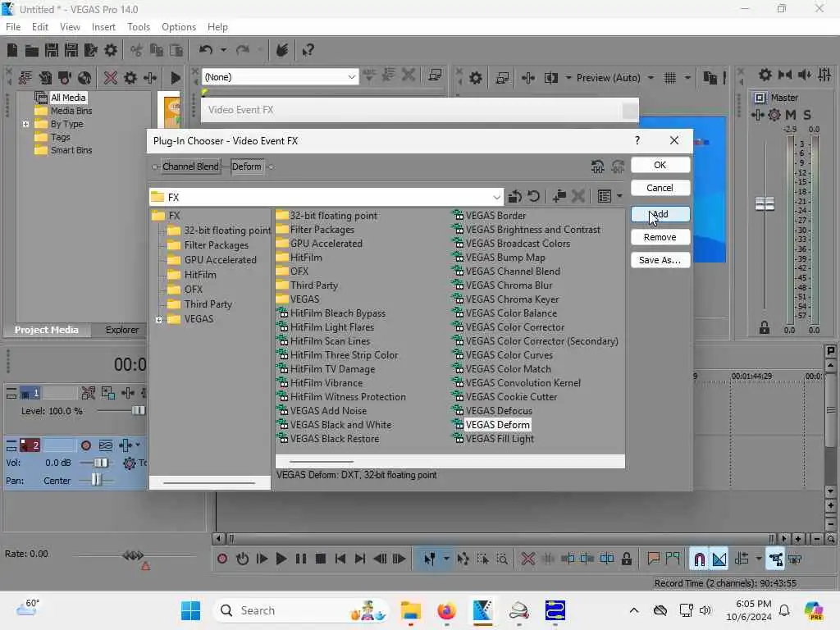Click the Save As... button
Screen dimensions: 840x630
pos(660,260)
